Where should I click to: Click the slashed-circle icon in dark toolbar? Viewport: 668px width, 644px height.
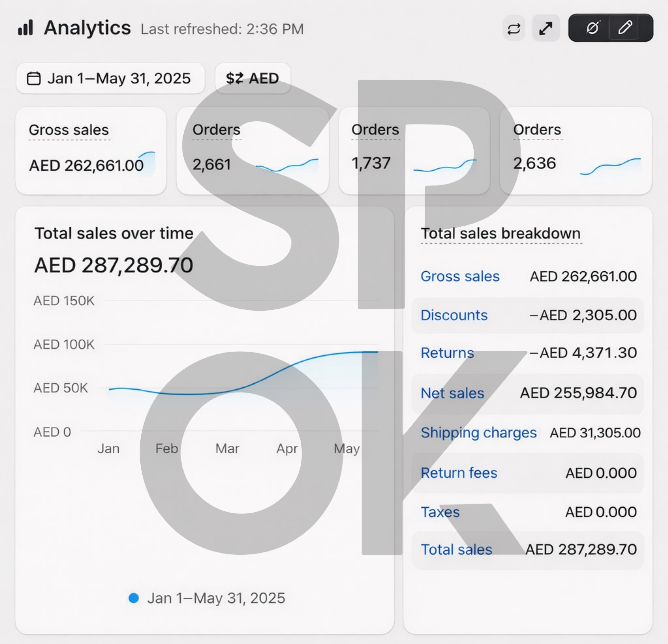click(x=593, y=28)
